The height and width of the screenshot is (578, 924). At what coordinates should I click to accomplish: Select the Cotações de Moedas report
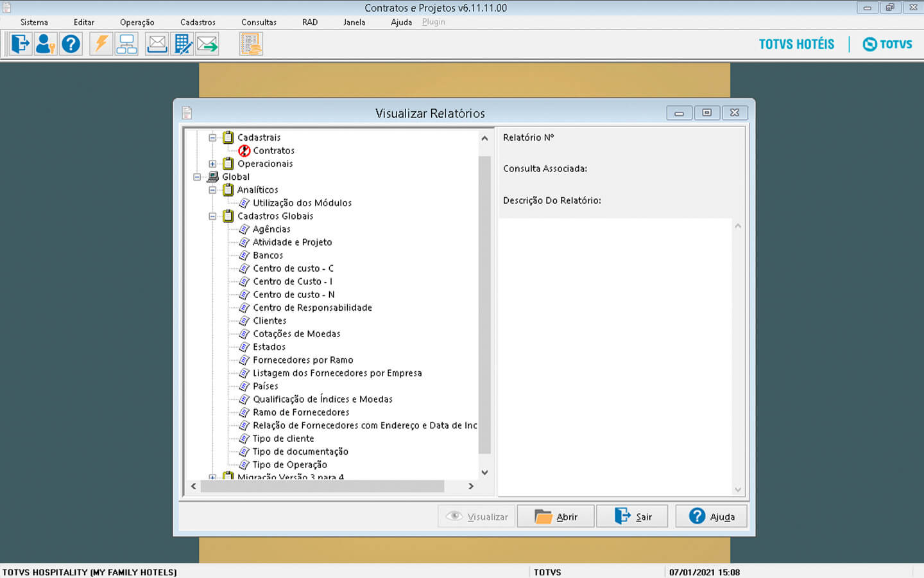[296, 334]
